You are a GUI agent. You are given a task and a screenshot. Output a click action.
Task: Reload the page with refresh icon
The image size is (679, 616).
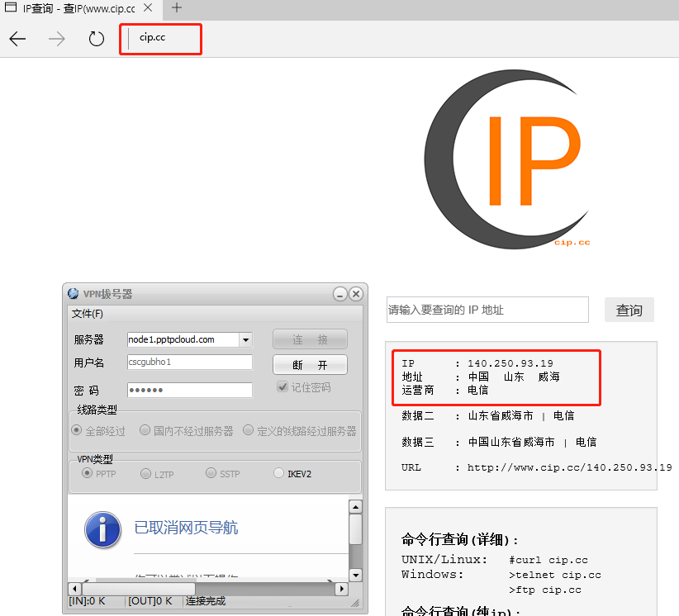pyautogui.click(x=97, y=40)
